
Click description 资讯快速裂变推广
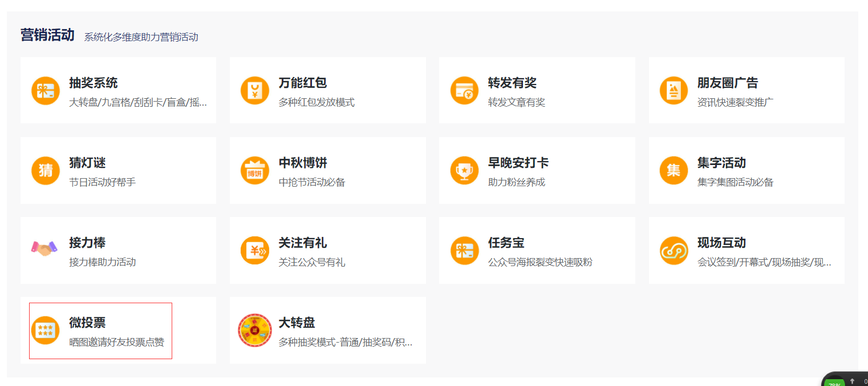click(735, 103)
